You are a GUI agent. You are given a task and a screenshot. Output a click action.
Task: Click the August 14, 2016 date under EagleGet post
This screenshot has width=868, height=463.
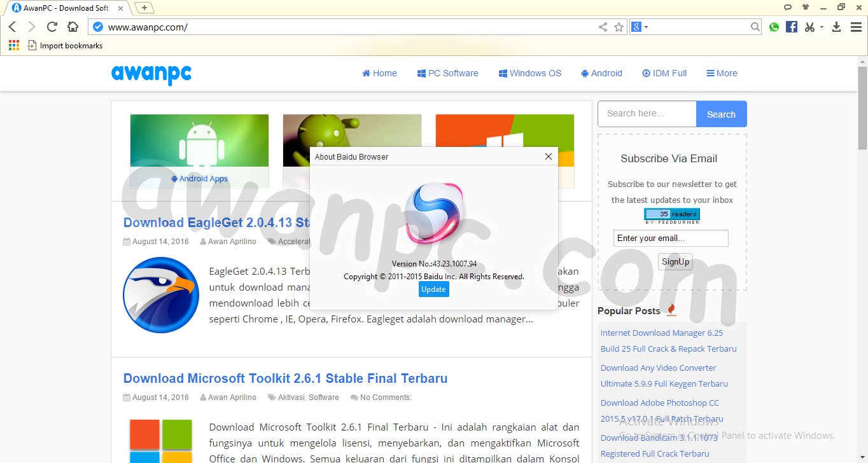click(x=160, y=242)
